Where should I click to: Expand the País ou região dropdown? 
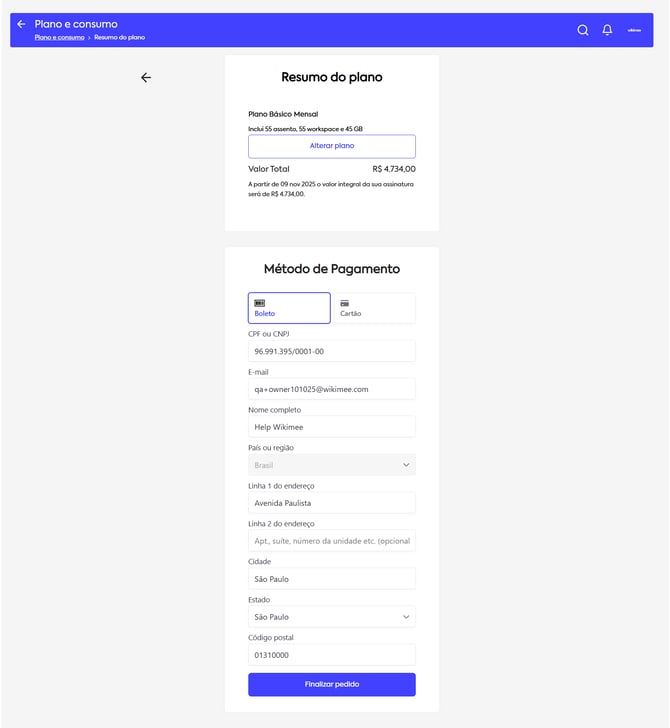(331, 465)
